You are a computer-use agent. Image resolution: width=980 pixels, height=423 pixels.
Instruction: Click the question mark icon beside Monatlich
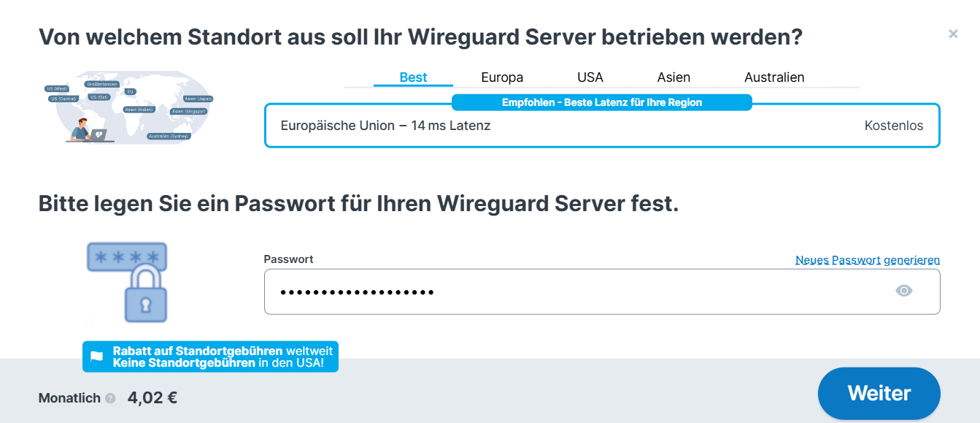(x=110, y=398)
